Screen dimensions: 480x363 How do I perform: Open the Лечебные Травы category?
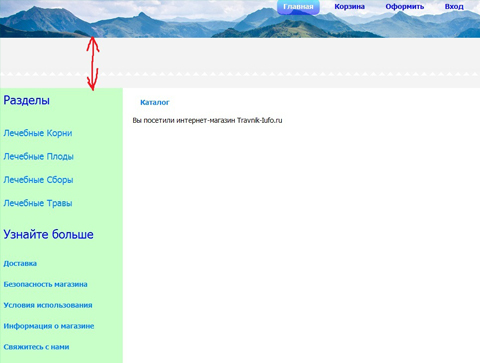pyautogui.click(x=38, y=203)
